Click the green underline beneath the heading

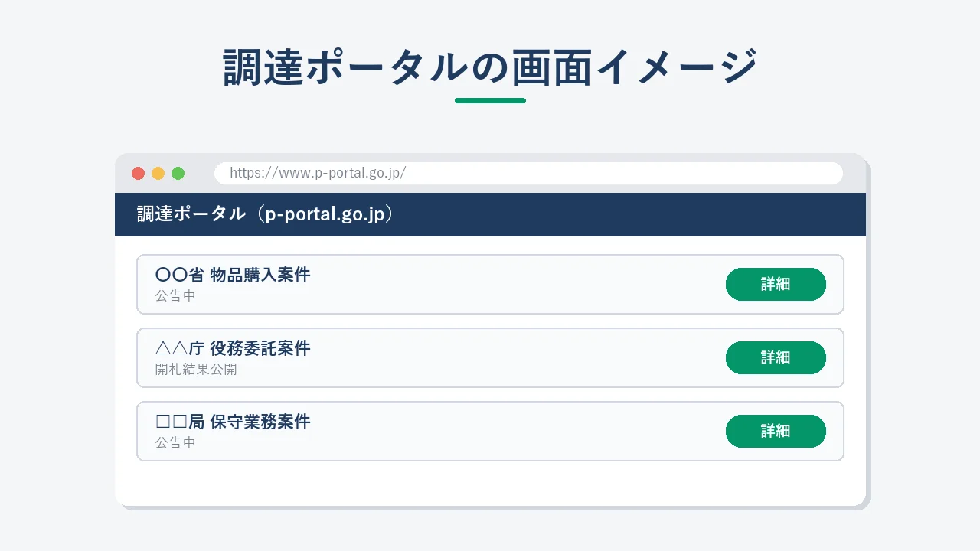[x=490, y=100]
